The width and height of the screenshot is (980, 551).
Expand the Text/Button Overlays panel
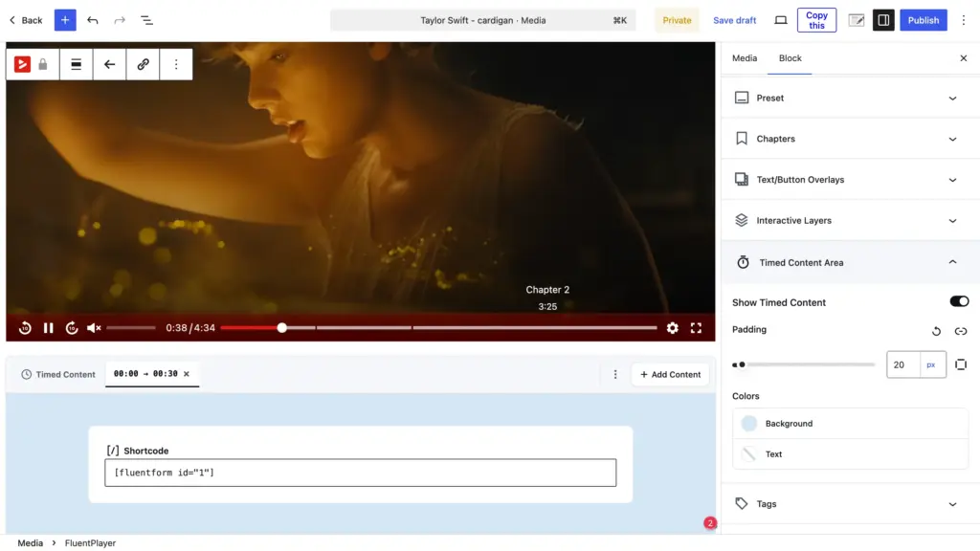point(850,179)
